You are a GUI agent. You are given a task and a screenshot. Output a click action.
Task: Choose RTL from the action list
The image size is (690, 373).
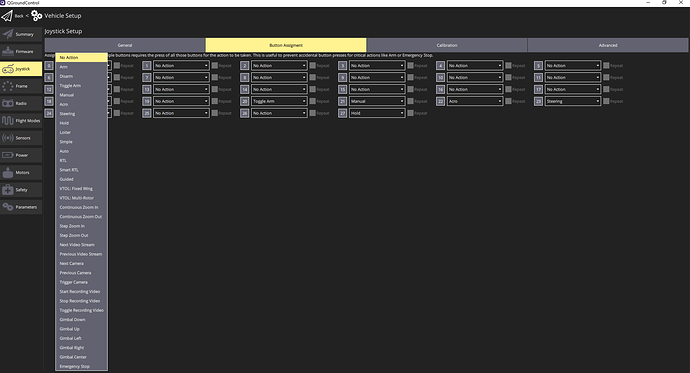click(81, 161)
